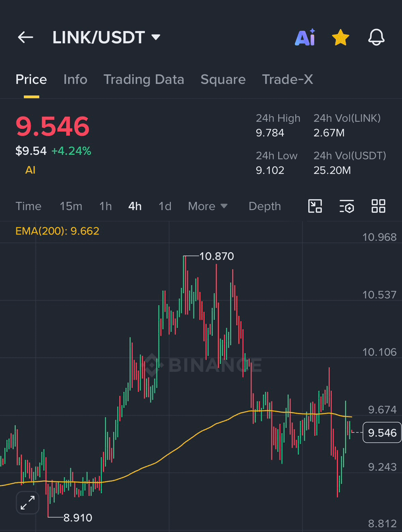Tap the 24h High value 9.784
Image resolution: width=402 pixels, height=532 pixels.
pyautogui.click(x=270, y=133)
